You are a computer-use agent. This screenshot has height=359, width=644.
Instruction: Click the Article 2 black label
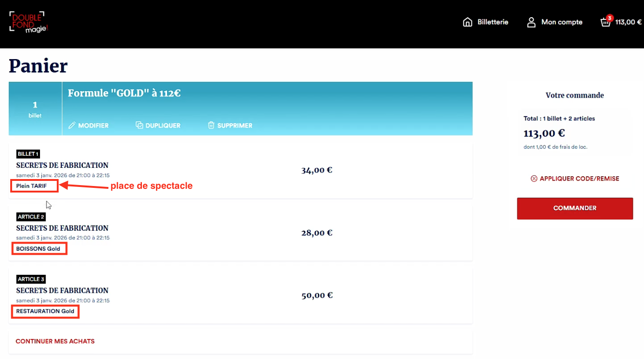31,217
